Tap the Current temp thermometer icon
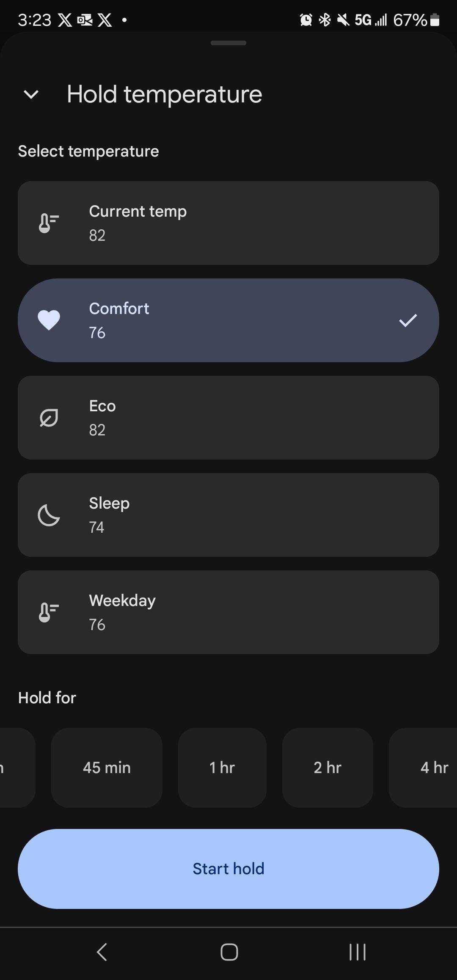 click(x=49, y=223)
